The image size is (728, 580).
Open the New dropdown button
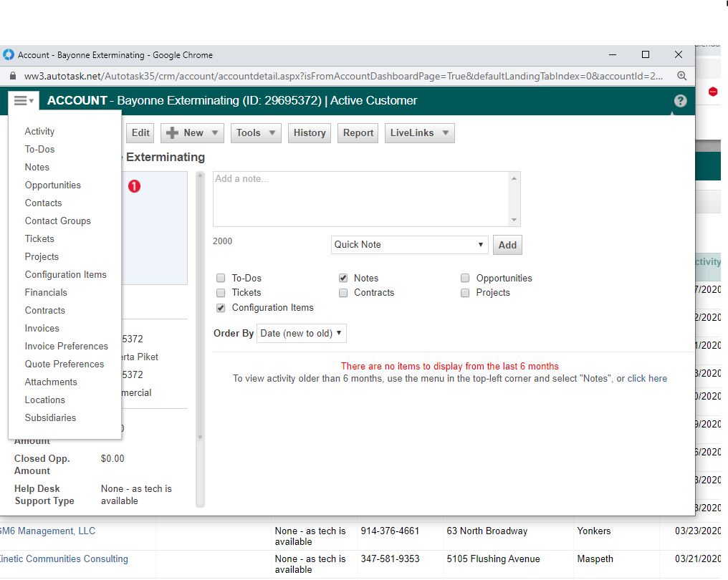[x=192, y=133]
